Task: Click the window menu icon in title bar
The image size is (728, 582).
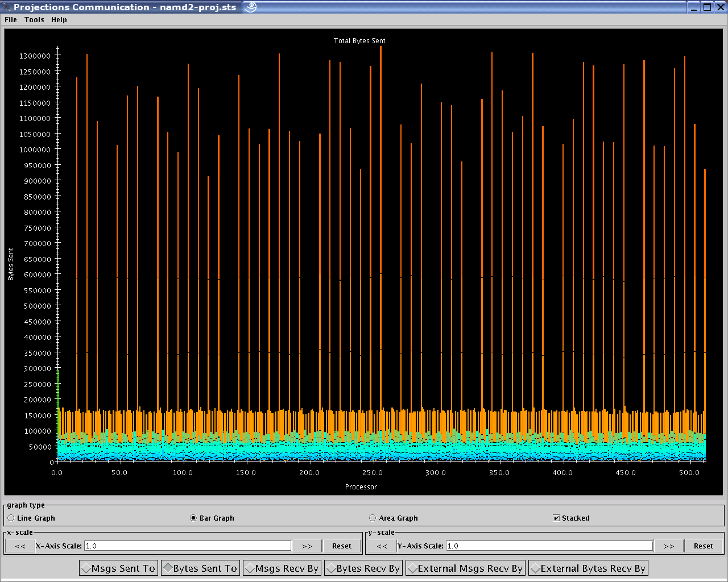Action: [x=7, y=7]
